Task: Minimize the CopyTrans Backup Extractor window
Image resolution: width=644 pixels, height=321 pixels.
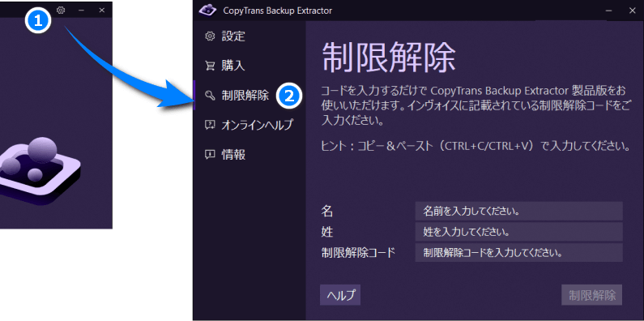Action: click(x=608, y=11)
